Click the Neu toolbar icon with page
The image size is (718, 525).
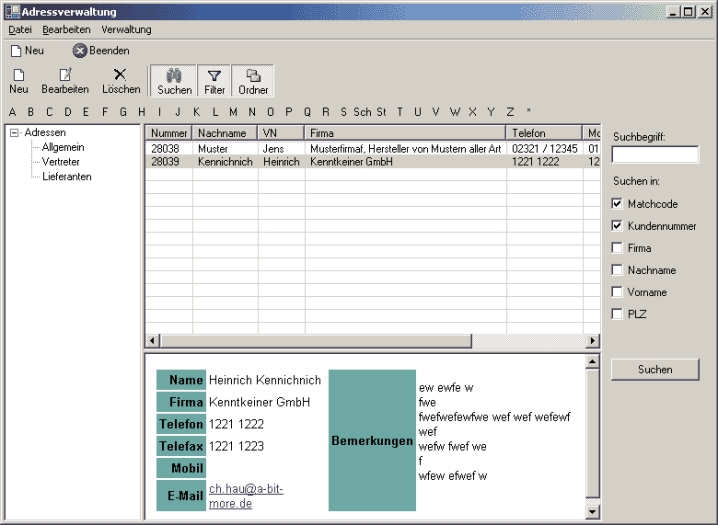tap(18, 76)
